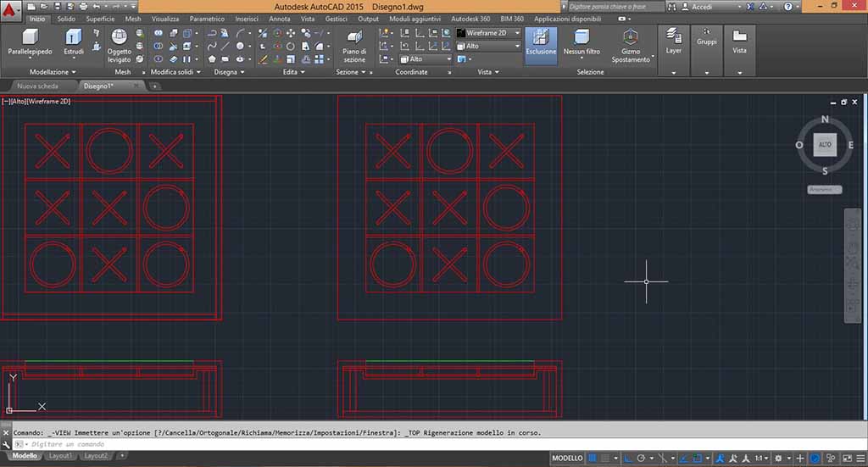Click the command line customize wrench icon

pos(6,444)
